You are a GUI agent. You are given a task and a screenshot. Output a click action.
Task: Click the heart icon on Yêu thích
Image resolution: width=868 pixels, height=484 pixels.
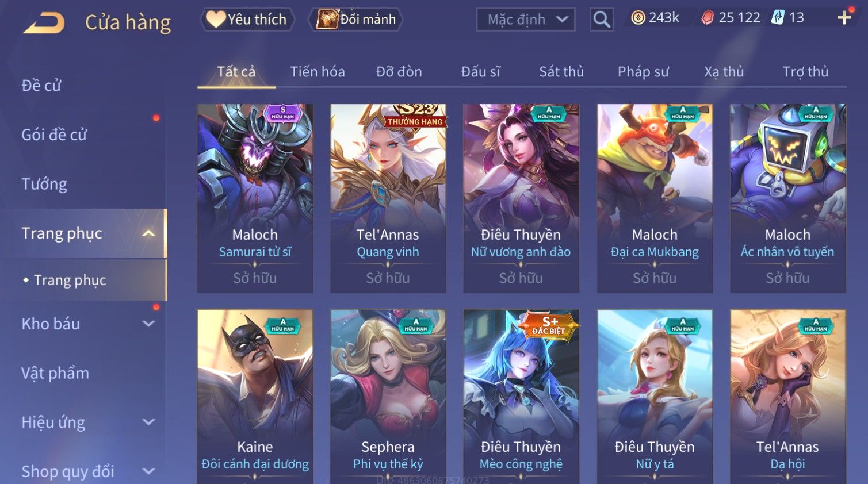pos(216,20)
